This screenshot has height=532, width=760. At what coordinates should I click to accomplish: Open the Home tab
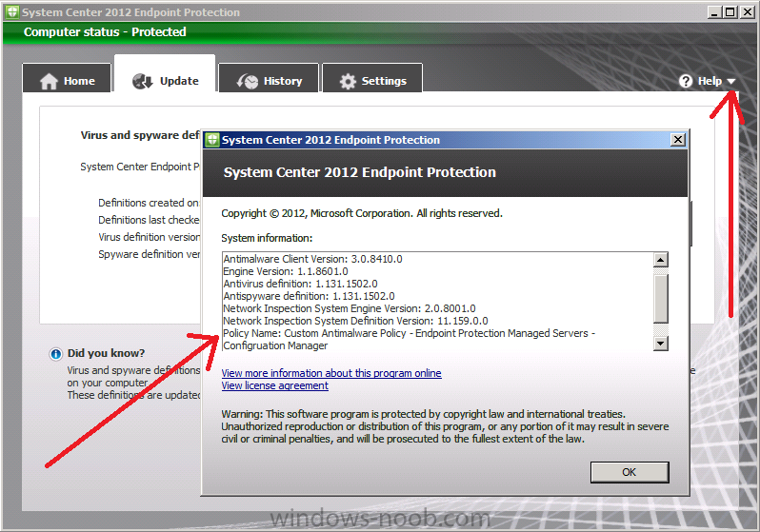67,78
